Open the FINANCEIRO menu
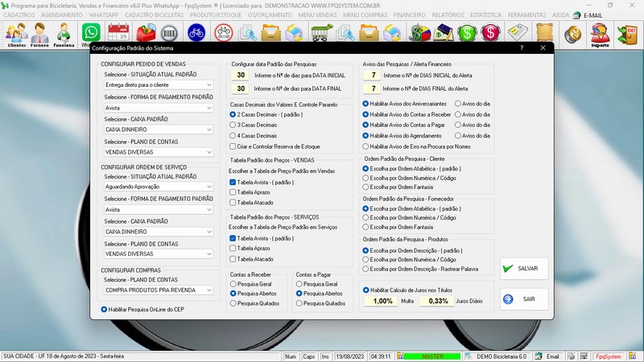This screenshot has width=644, height=362. pyautogui.click(x=410, y=15)
